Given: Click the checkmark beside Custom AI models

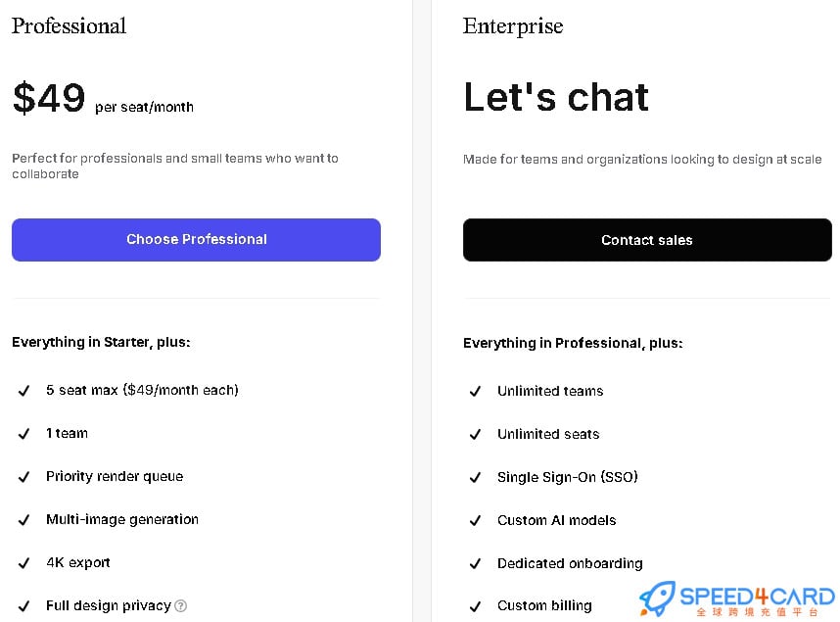Looking at the screenshot, I should click(475, 521).
